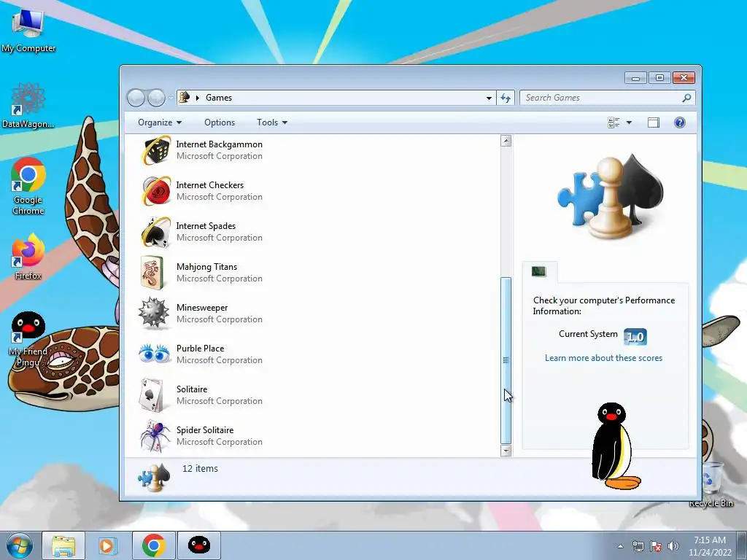
Task: Open Windows Media Player in the taskbar
Action: click(107, 545)
